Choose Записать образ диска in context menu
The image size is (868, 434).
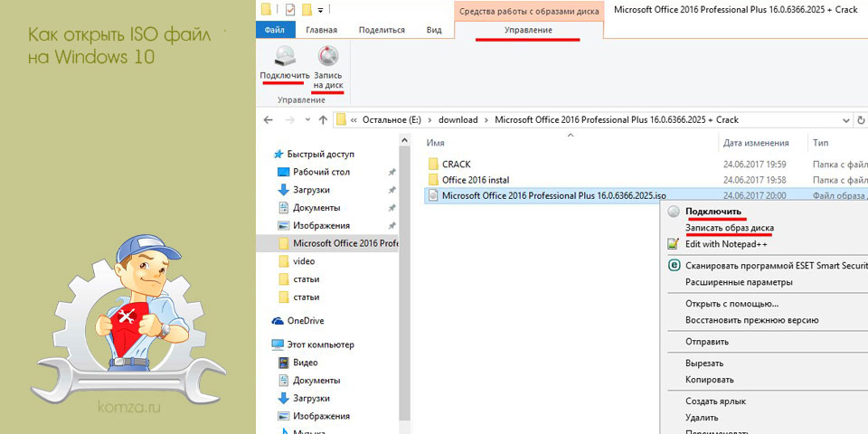coord(730,228)
